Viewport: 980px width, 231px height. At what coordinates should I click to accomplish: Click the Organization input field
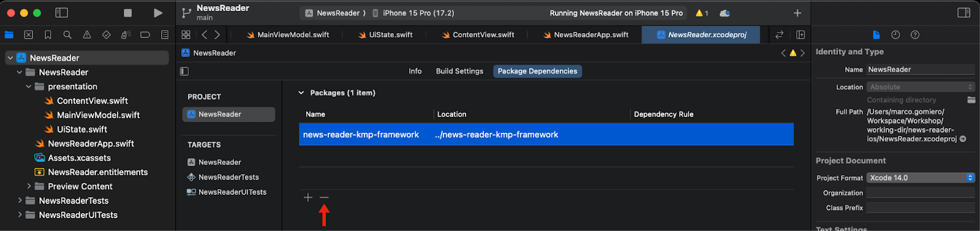920,193
